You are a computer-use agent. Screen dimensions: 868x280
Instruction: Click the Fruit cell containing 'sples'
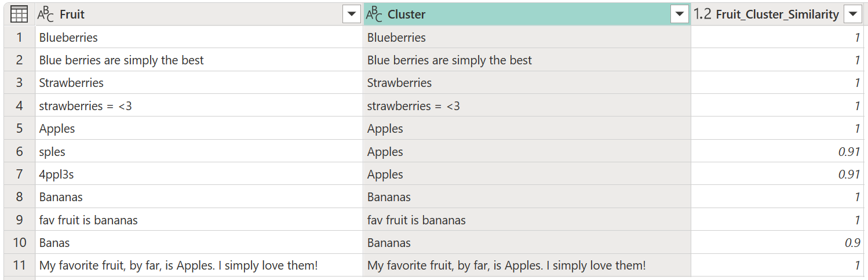pos(199,152)
